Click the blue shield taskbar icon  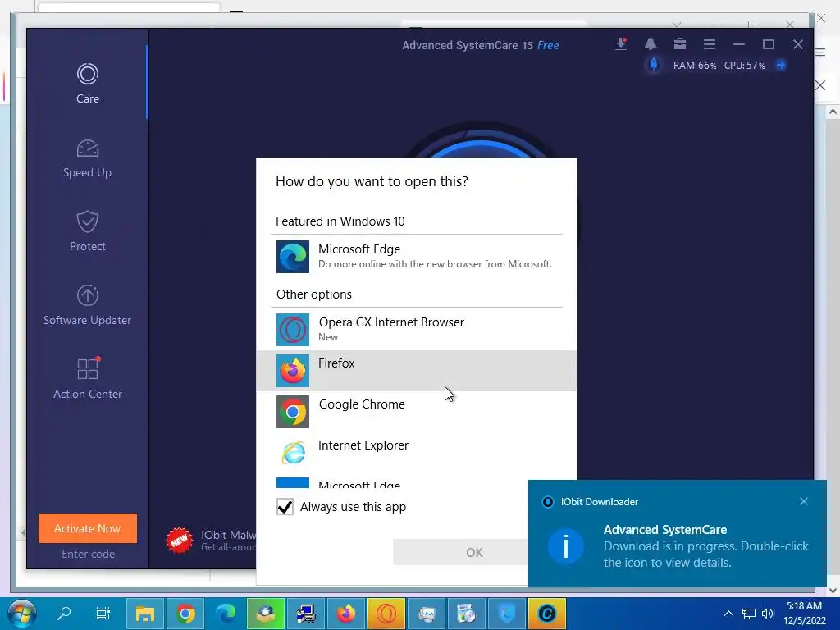pyautogui.click(x=507, y=614)
